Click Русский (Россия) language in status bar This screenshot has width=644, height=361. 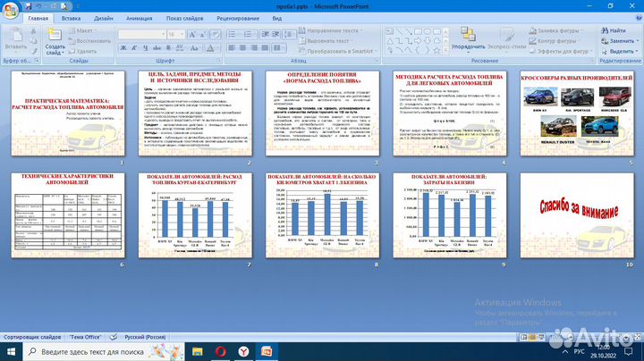pos(145,337)
